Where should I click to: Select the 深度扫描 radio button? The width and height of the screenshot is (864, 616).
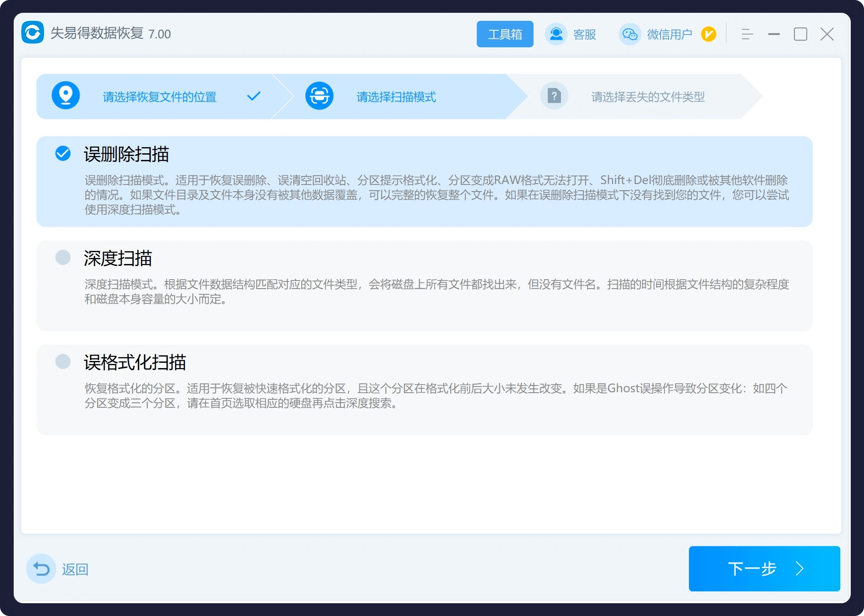[x=63, y=257]
